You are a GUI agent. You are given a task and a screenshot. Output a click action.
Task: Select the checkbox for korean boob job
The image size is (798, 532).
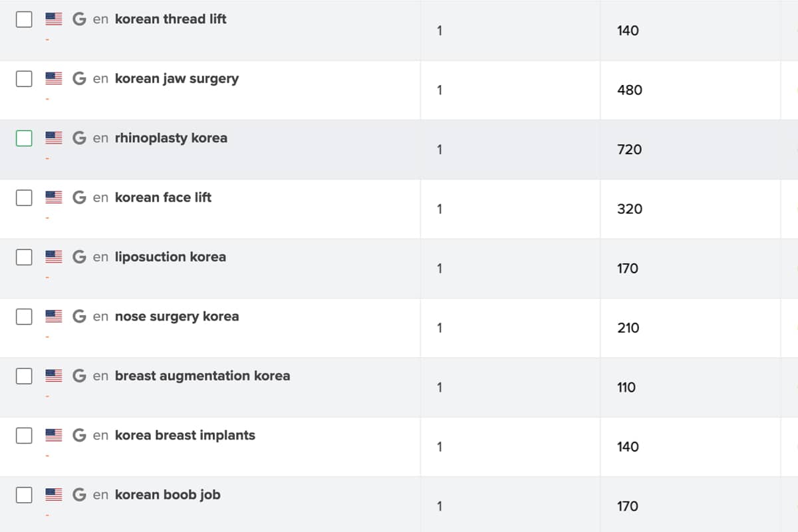tap(24, 495)
